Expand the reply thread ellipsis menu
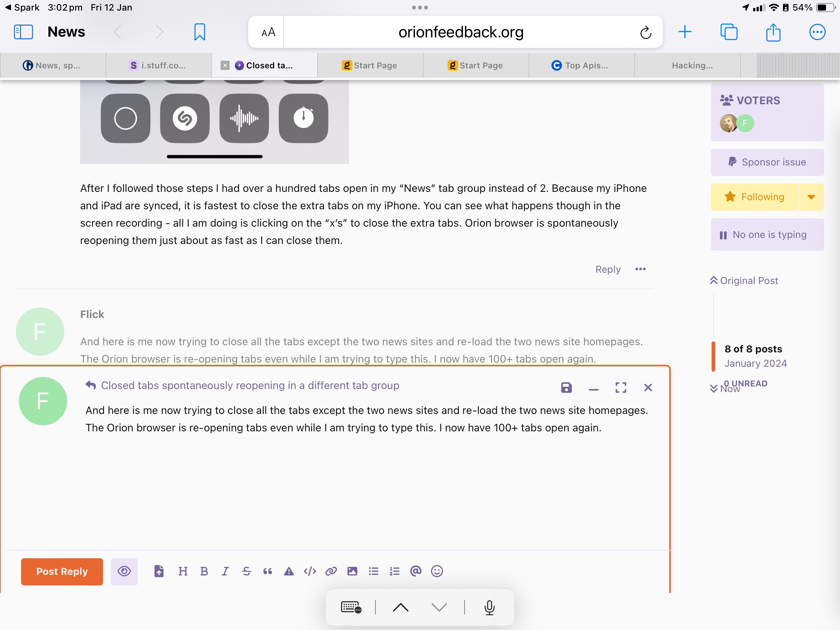 tap(640, 269)
